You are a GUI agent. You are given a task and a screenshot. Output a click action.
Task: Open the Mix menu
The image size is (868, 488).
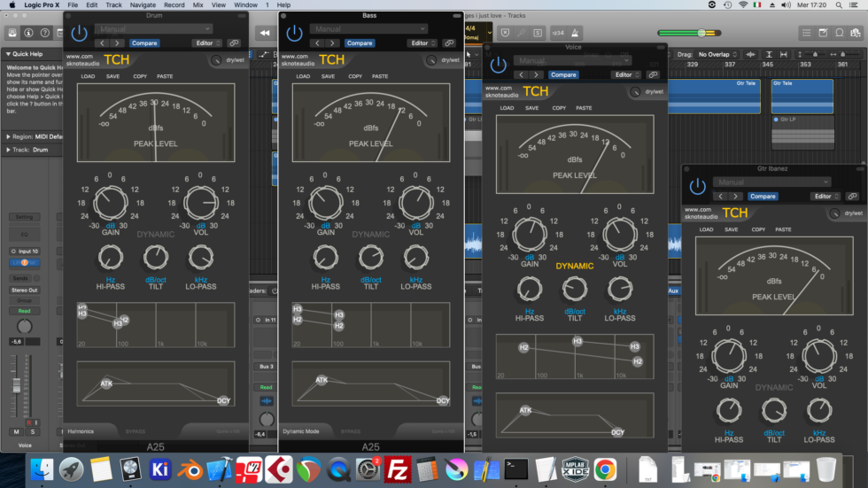198,5
